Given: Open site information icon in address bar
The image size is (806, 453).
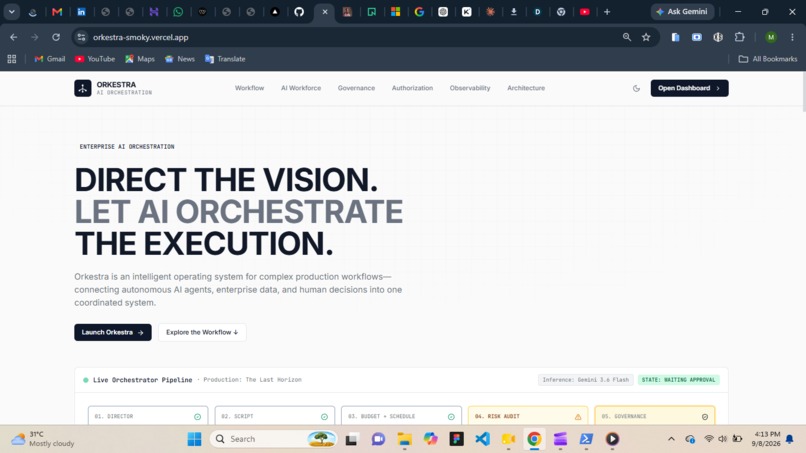Looking at the screenshot, I should point(81,37).
